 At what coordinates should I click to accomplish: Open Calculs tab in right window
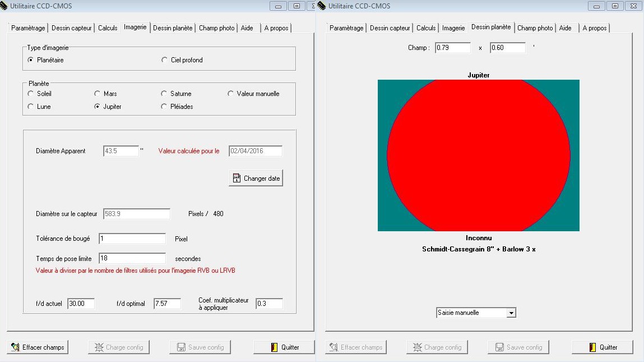pyautogui.click(x=426, y=28)
